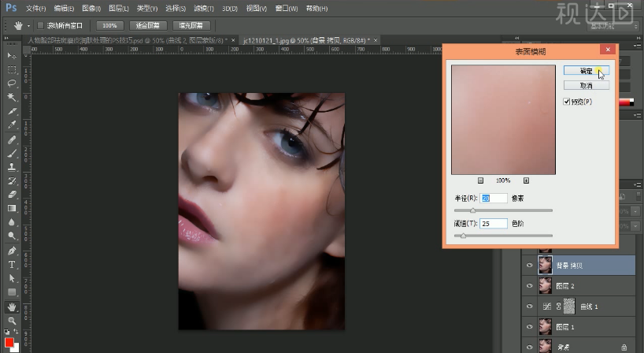Click the 阈值 threshold slider handle
This screenshot has width=644, height=353.
(463, 236)
